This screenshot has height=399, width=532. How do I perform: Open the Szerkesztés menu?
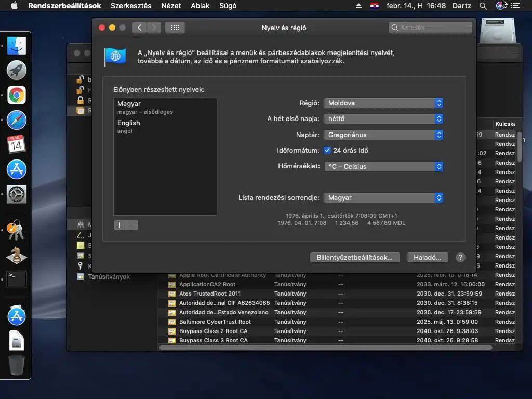click(x=131, y=6)
